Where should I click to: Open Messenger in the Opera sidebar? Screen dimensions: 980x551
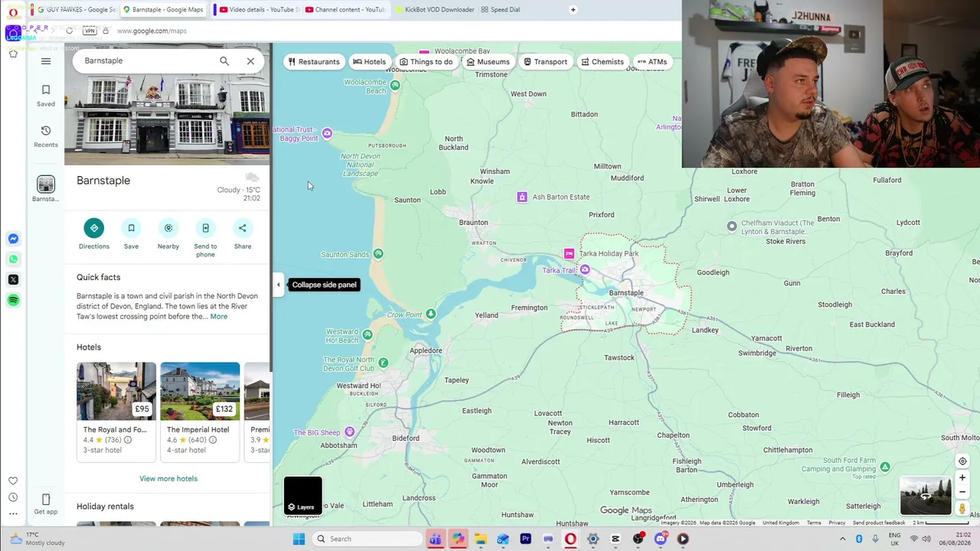pyautogui.click(x=13, y=239)
